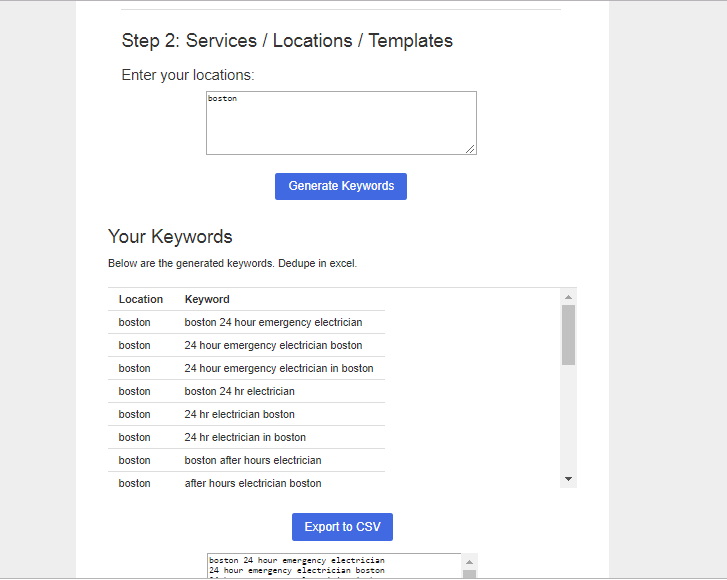This screenshot has width=727, height=580.
Task: Click keyword 'boston 24 hour emergency electrician' in table
Action: (x=273, y=322)
